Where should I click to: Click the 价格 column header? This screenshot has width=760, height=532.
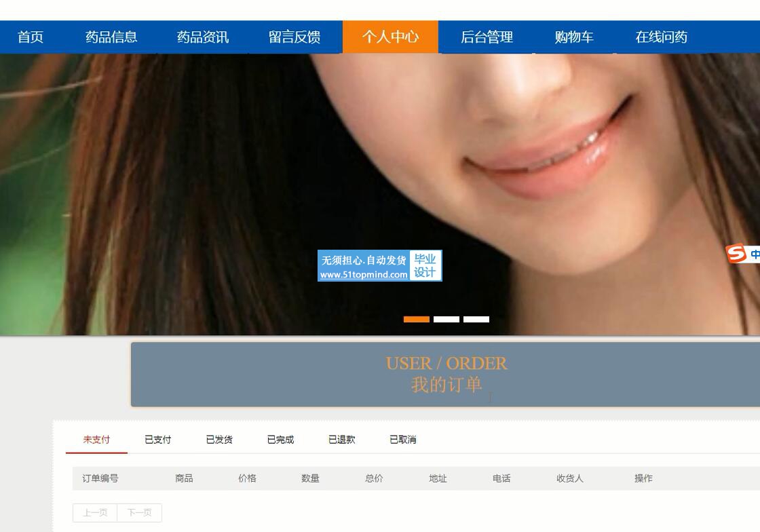click(x=247, y=478)
